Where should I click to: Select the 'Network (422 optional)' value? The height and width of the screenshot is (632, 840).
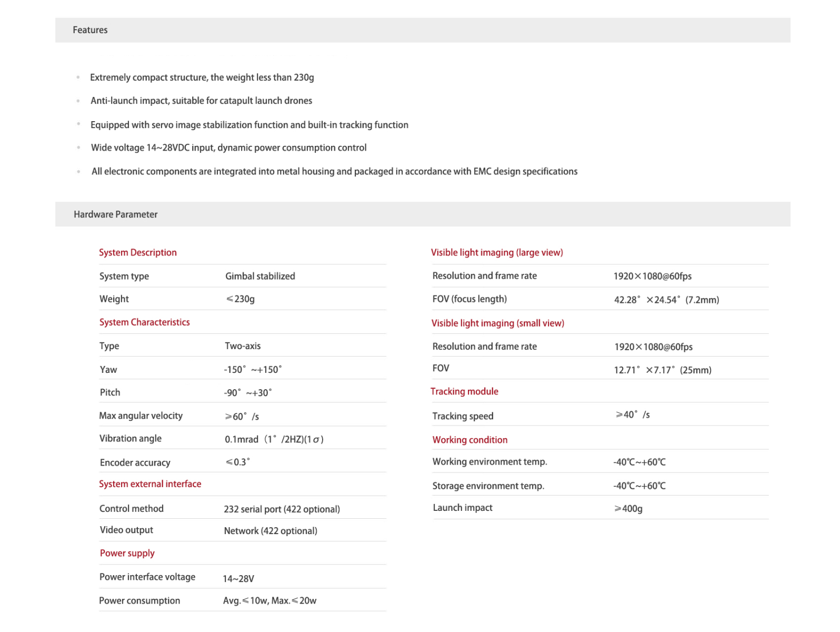(x=271, y=531)
